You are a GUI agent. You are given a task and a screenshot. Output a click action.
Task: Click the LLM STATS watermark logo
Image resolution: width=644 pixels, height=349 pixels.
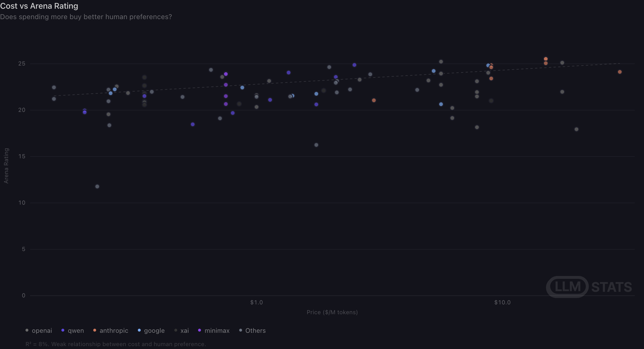tap(589, 287)
